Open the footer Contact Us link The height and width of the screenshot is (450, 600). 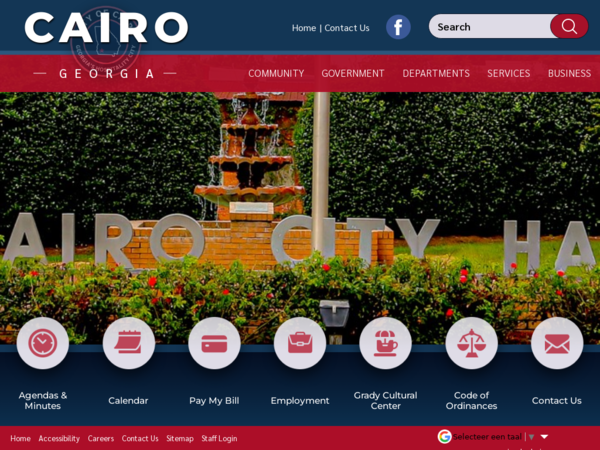click(140, 439)
